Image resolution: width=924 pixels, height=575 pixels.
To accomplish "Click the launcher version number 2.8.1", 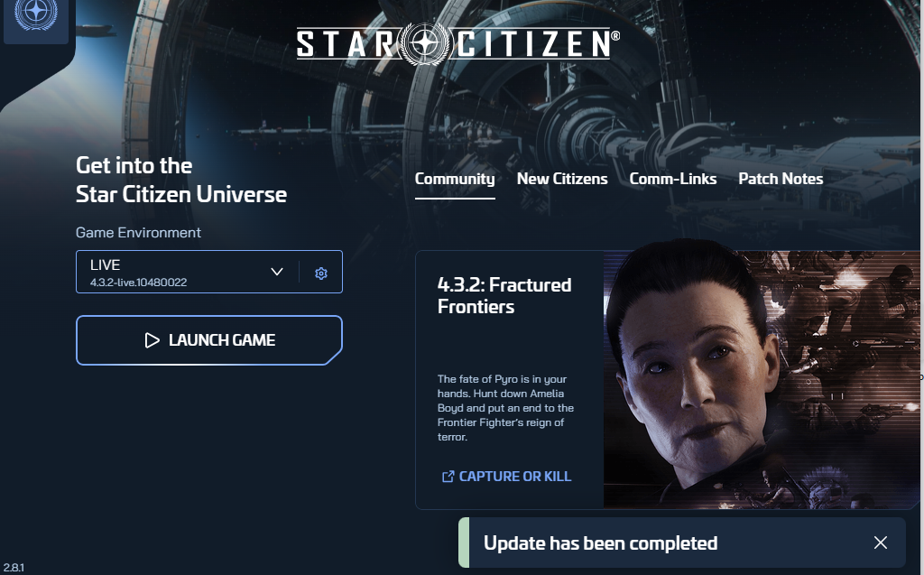I will tap(14, 568).
